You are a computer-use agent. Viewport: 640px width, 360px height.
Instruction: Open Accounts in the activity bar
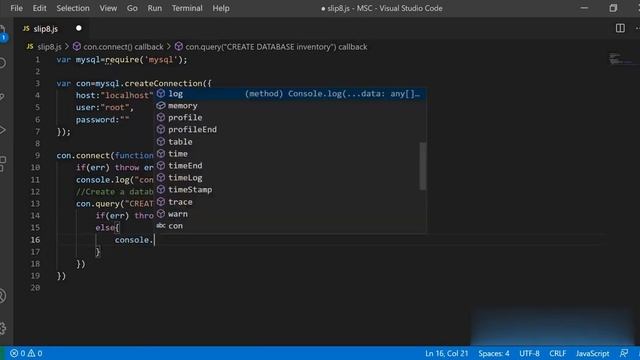[2, 296]
